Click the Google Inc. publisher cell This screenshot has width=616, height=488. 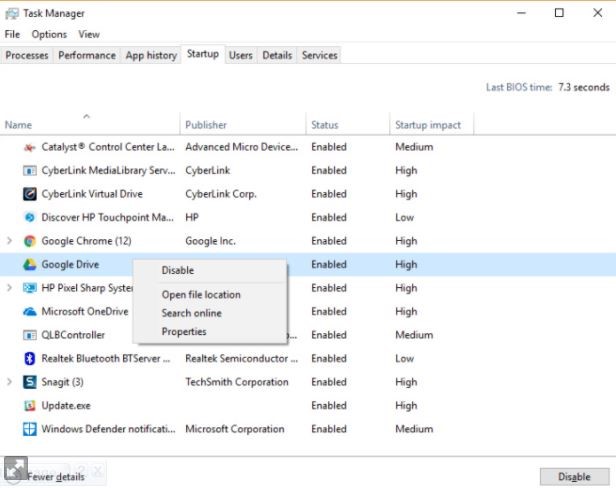pos(211,241)
